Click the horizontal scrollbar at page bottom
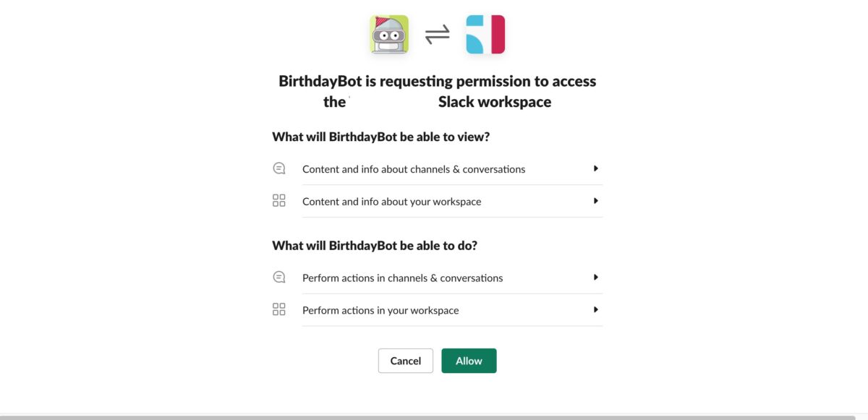The width and height of the screenshot is (868, 420). (427, 417)
